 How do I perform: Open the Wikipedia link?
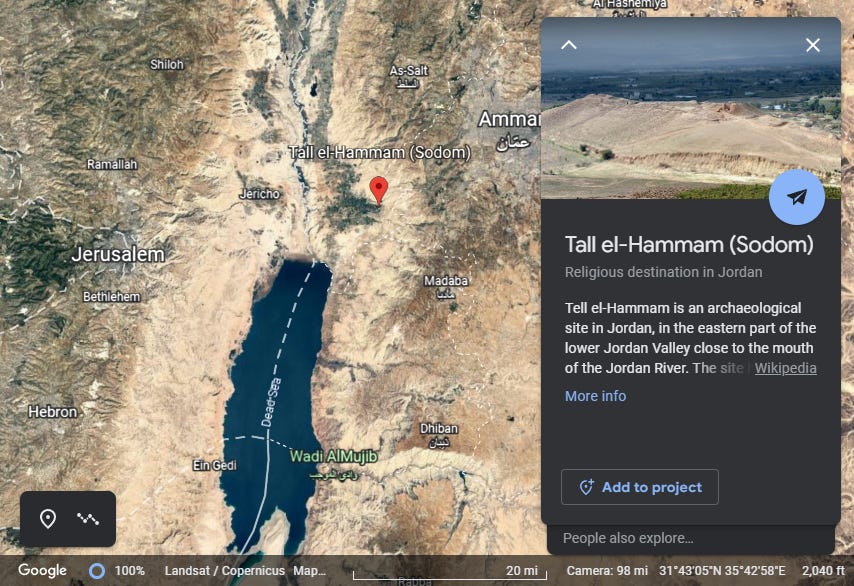(x=785, y=368)
